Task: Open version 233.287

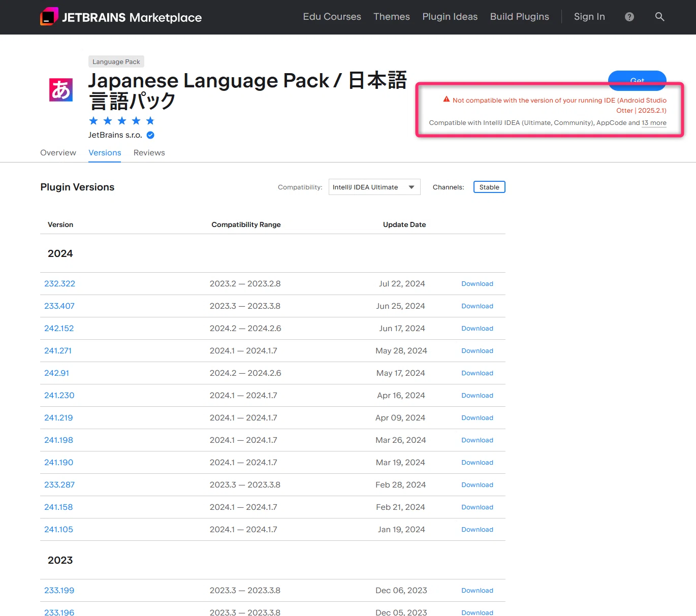Action: [59, 485]
